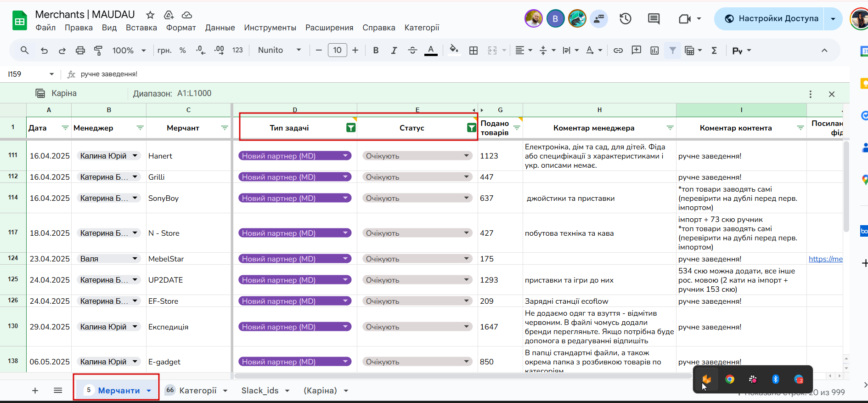Star the Merchants | MAUDAU document
The width and height of the screenshot is (868, 403).
point(150,15)
